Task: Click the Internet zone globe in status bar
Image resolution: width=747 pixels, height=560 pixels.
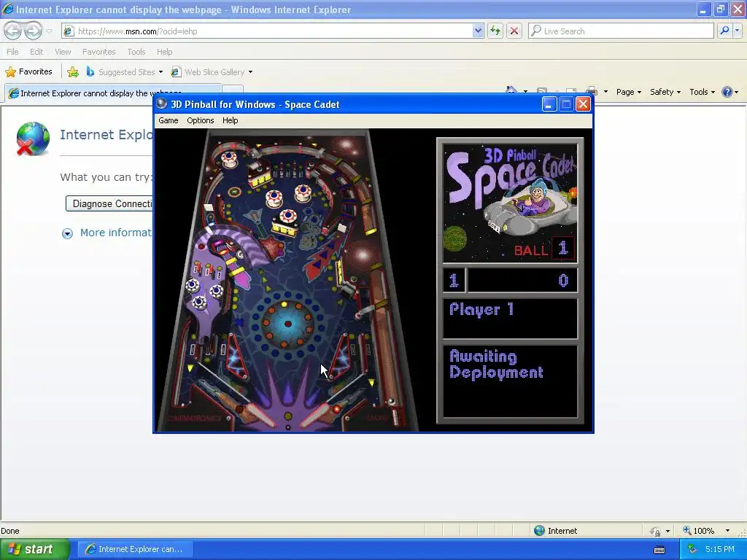Action: 539,531
